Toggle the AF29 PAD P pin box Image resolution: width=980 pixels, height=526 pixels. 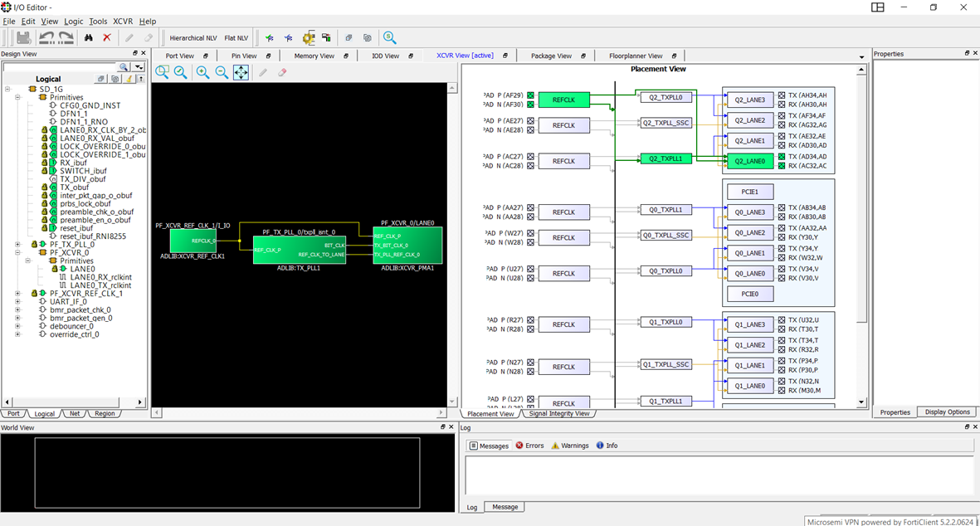point(531,95)
